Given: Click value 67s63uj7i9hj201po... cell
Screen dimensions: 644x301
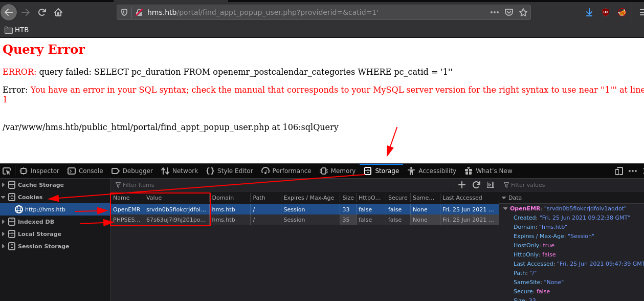Looking at the screenshot, I should click(x=176, y=220).
